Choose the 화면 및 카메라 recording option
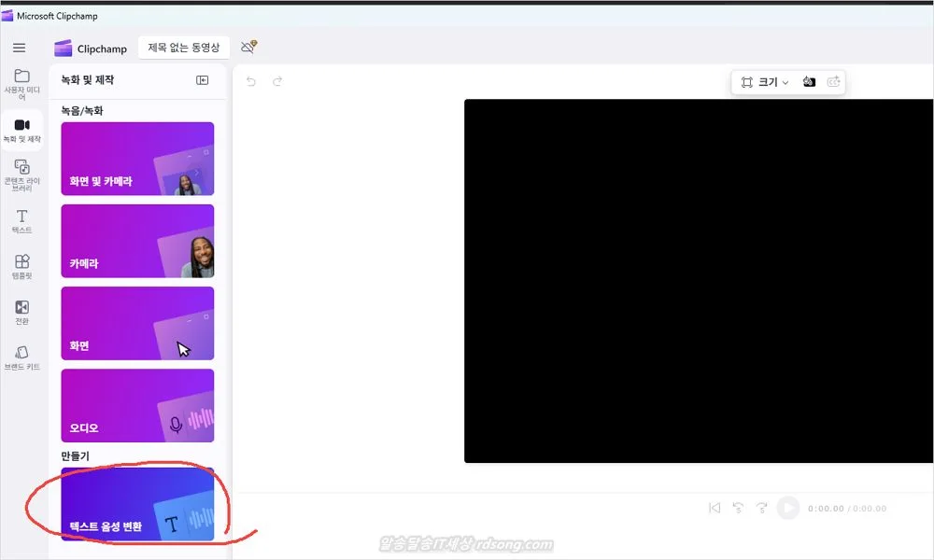Viewport: 934px width, 560px height. pyautogui.click(x=137, y=159)
